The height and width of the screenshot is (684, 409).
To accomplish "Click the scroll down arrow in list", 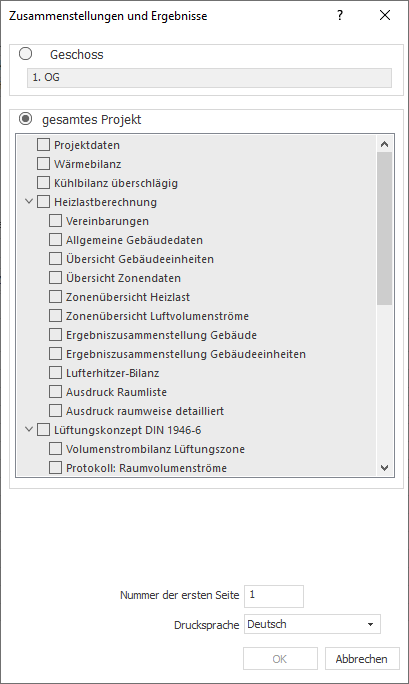I will [x=385, y=468].
